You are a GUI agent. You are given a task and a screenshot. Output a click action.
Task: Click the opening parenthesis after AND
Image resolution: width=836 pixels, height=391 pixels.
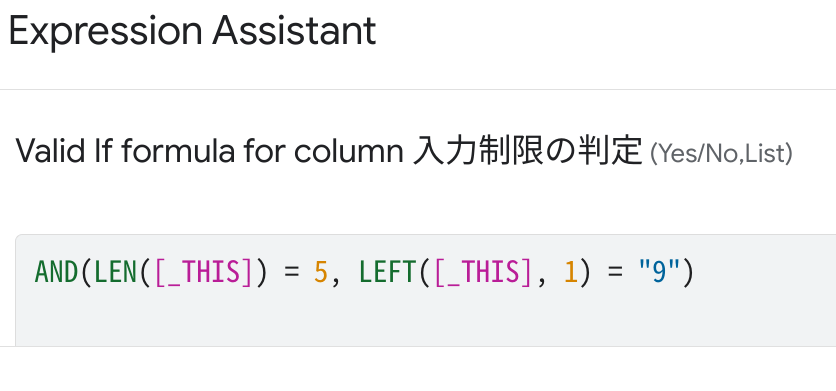click(x=86, y=272)
